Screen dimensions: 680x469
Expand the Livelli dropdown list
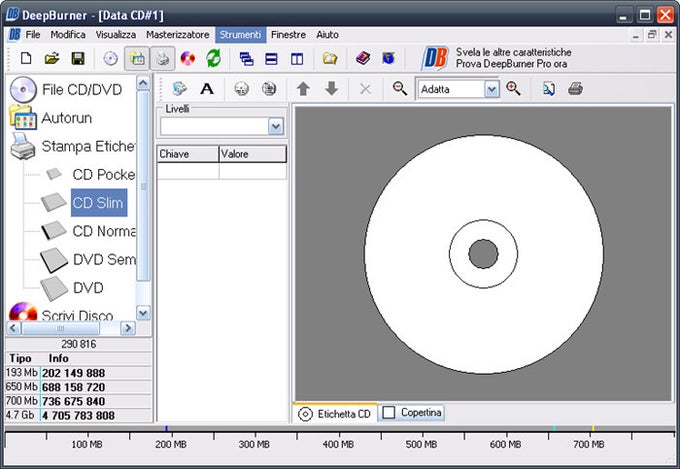point(276,127)
